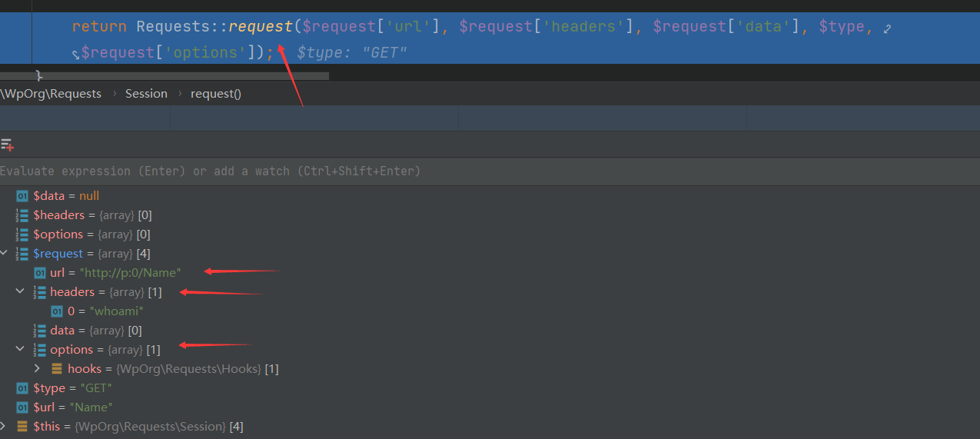Viewport: 980px width, 439px height.
Task: Click the request() breadcrumb item
Action: (216, 94)
